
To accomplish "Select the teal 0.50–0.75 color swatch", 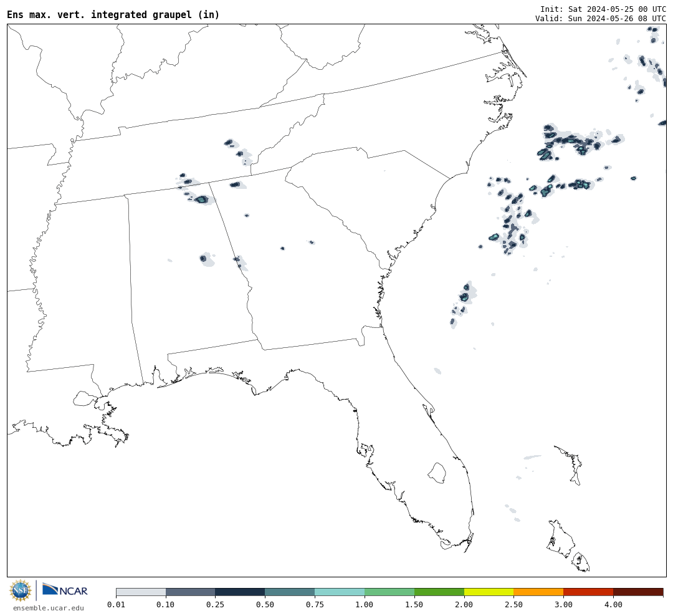I will point(290,592).
